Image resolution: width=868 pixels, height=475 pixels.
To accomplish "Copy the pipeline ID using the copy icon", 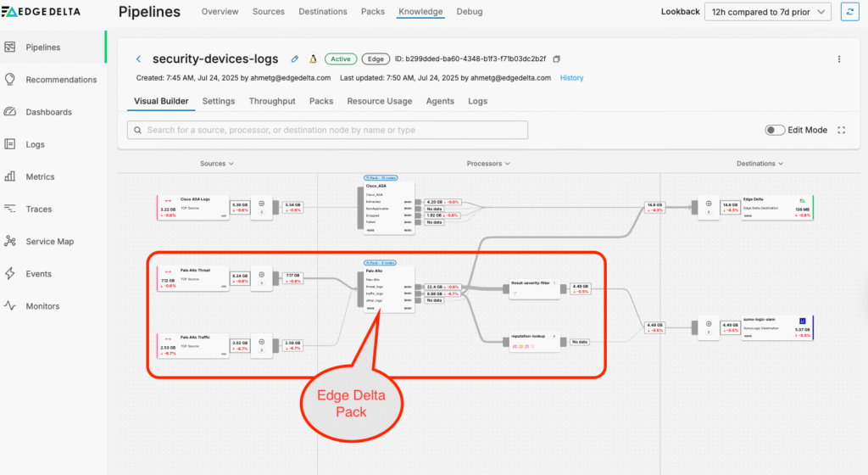I will 557,59.
